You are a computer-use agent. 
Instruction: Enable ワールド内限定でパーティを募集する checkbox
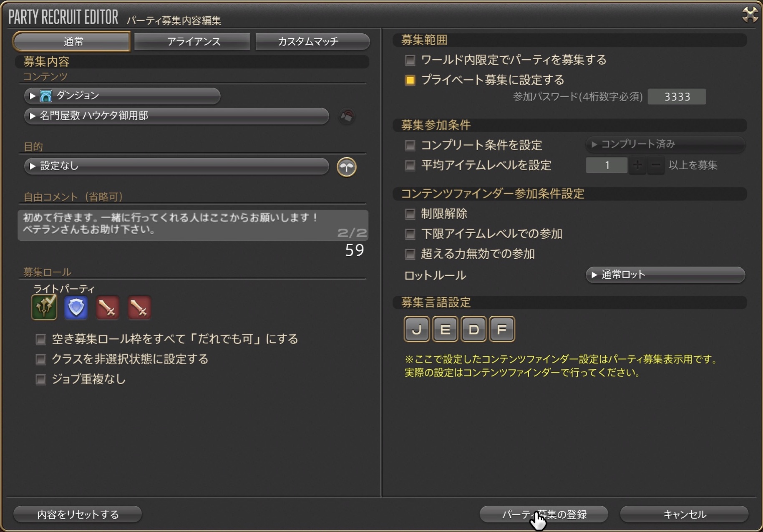410,60
